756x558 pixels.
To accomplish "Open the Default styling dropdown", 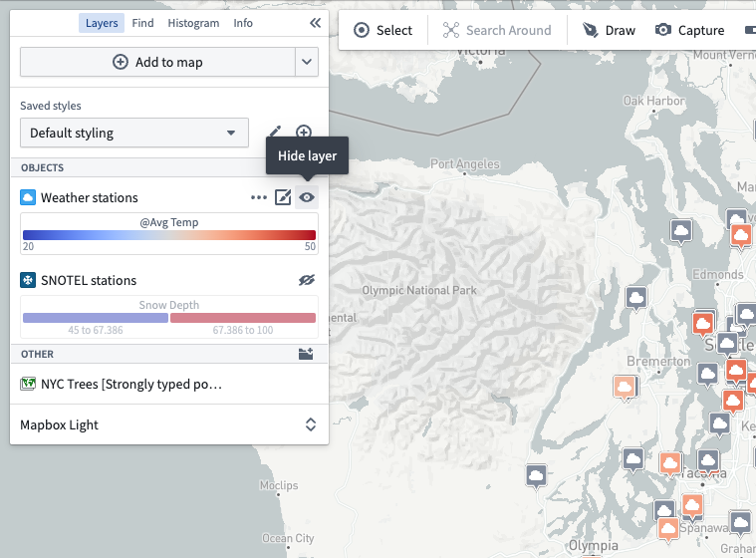I will [x=134, y=133].
